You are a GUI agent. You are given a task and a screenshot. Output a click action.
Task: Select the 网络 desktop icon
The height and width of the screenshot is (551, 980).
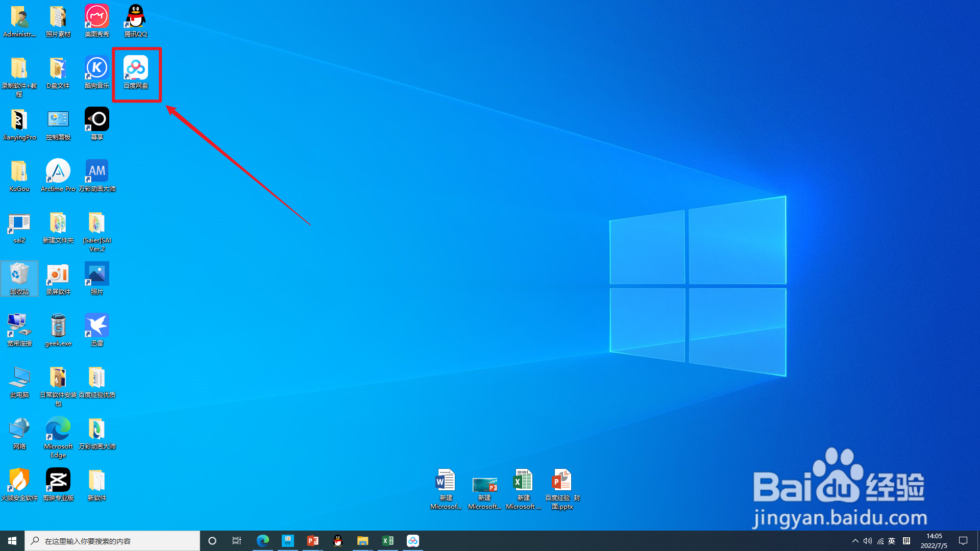click(19, 433)
